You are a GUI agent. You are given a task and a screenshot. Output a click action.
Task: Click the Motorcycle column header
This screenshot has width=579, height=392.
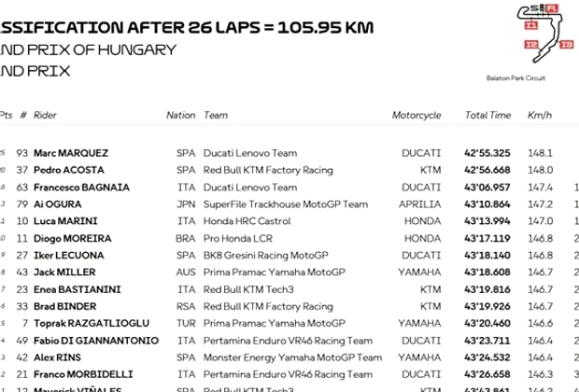click(x=417, y=116)
